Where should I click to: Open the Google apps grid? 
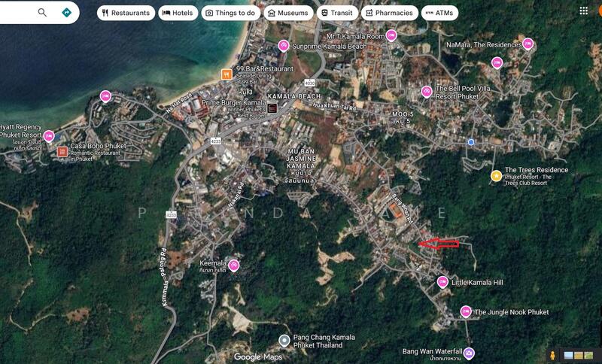click(x=583, y=11)
